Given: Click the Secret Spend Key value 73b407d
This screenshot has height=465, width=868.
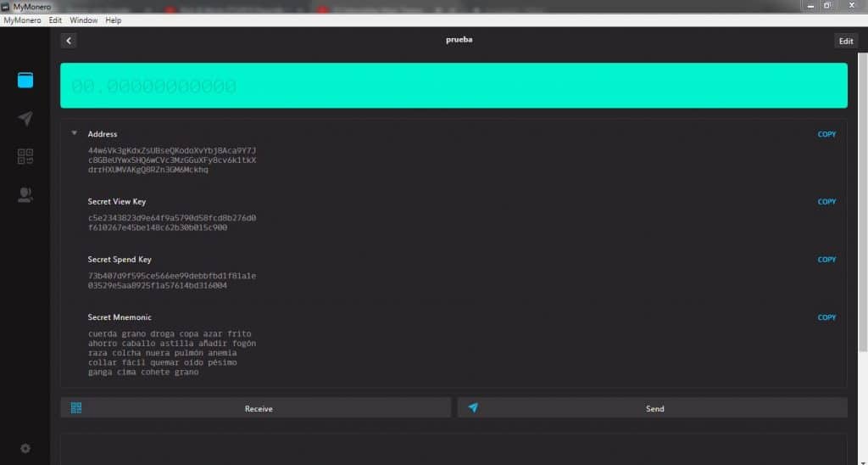Looking at the screenshot, I should pos(172,280).
